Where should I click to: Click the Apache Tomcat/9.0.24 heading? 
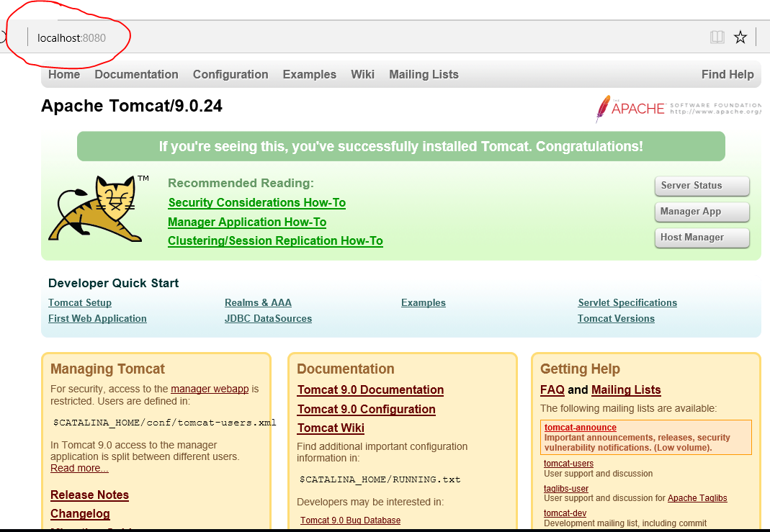[132, 106]
